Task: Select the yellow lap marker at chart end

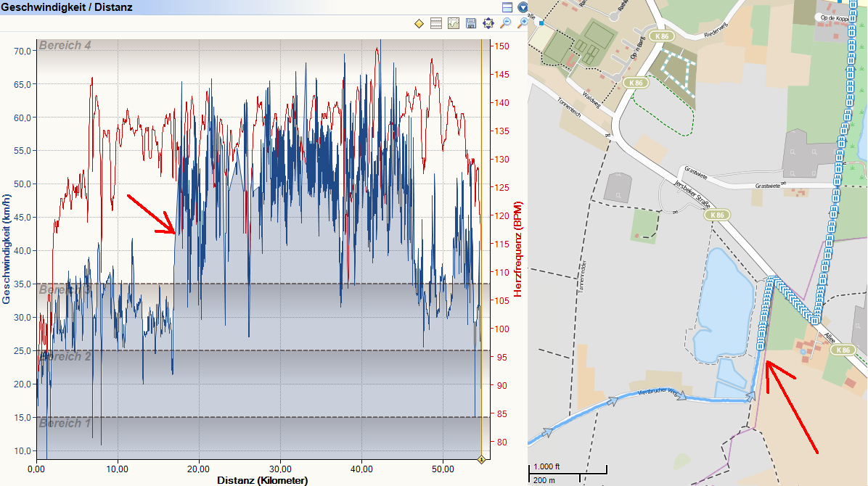Action: pos(480,459)
